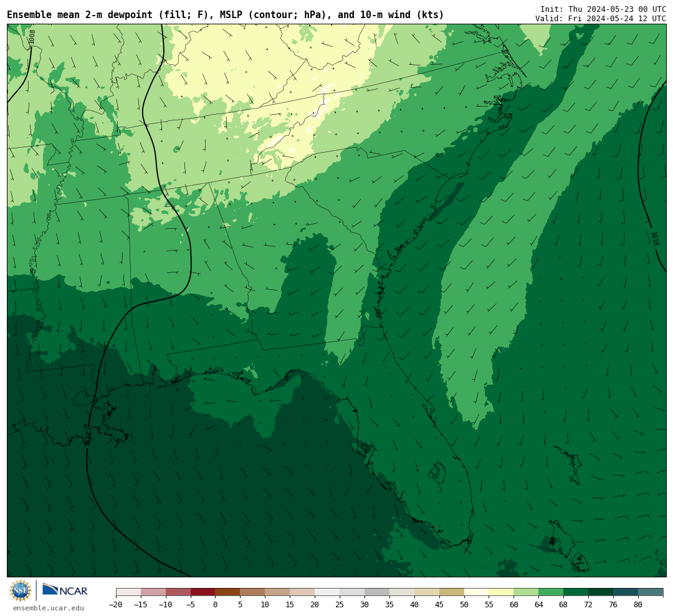Click the colorbar tick label 72
The image size is (673, 616).
(x=588, y=604)
